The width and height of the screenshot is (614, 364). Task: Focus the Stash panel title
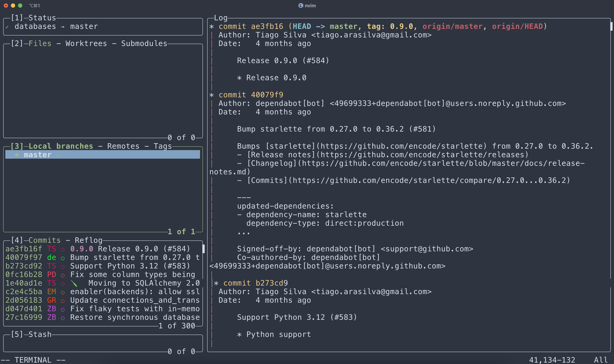pos(40,334)
